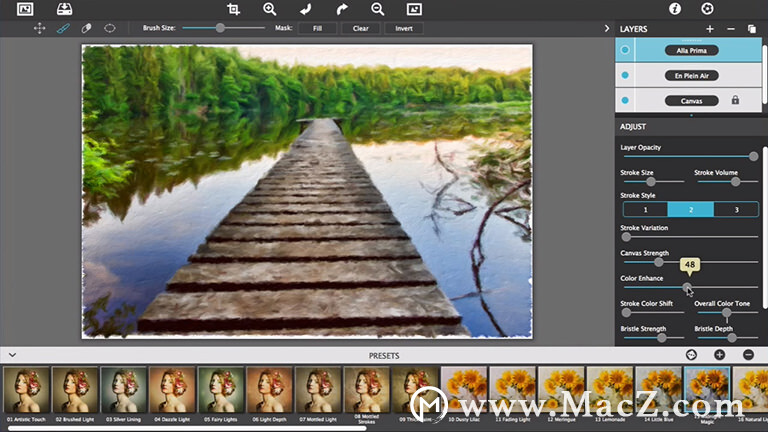
Task: Click the Bristle Depth slider handle
Action: 732,337
